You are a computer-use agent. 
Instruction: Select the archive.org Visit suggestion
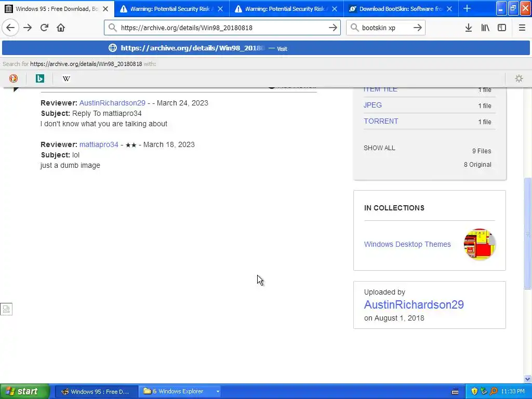coord(265,48)
